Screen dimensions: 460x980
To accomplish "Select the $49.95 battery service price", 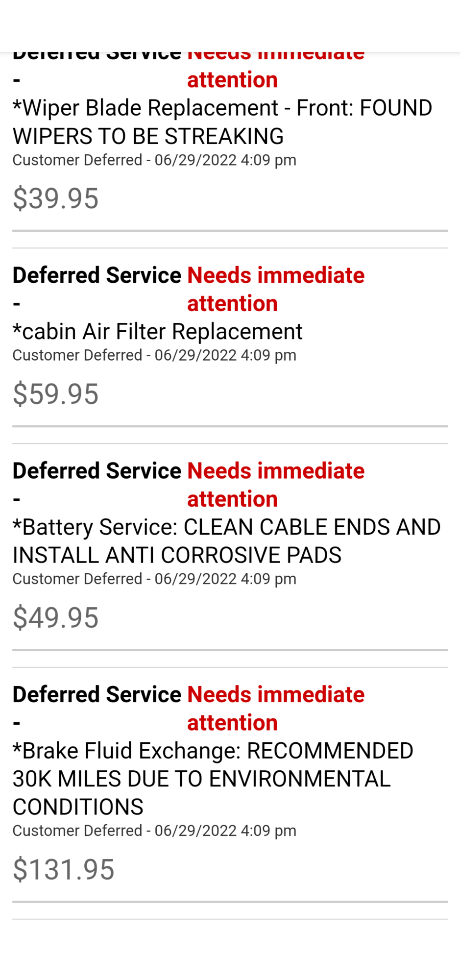I will (x=55, y=617).
